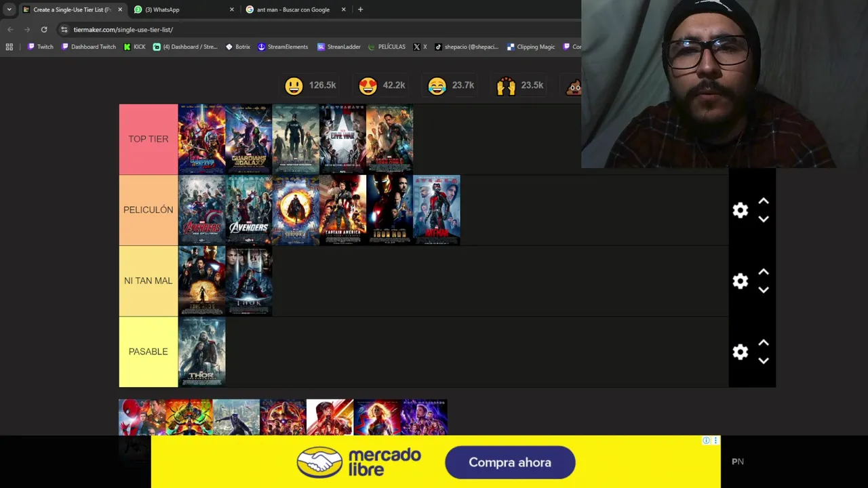868x488 pixels.
Task: Close the Create a Single-Use Tier List tab
Action: click(120, 9)
